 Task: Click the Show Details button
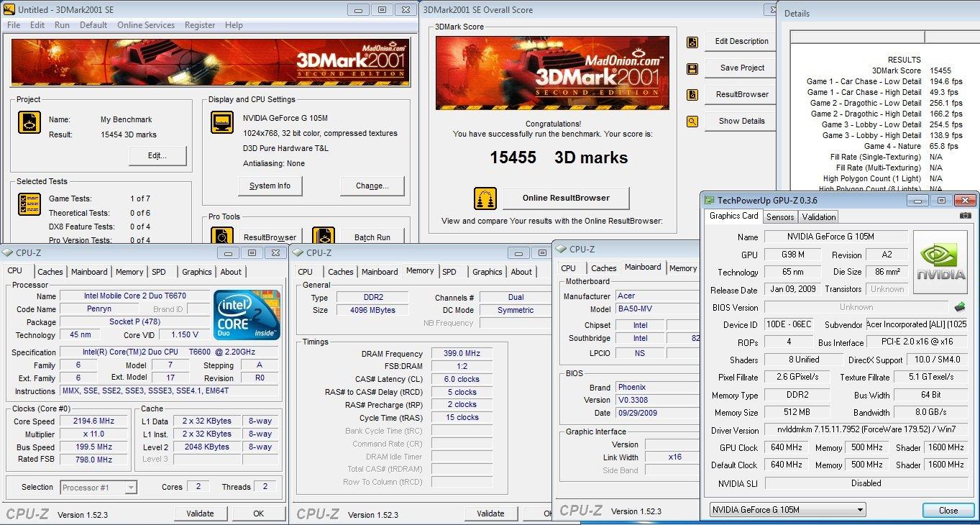pyautogui.click(x=741, y=121)
